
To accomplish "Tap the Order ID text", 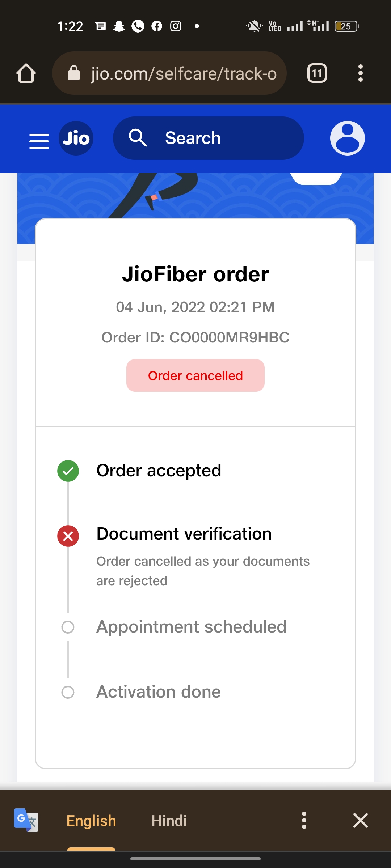I will point(195,337).
